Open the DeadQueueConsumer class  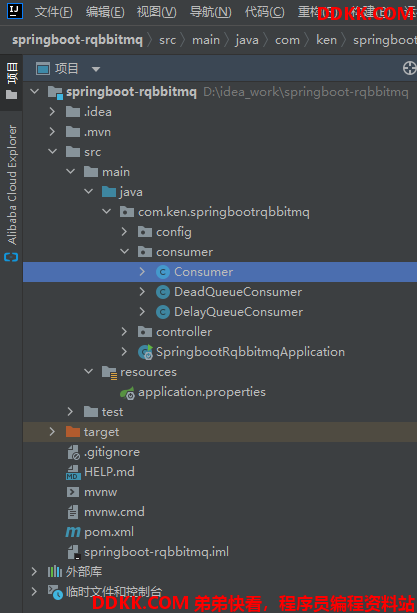point(220,292)
